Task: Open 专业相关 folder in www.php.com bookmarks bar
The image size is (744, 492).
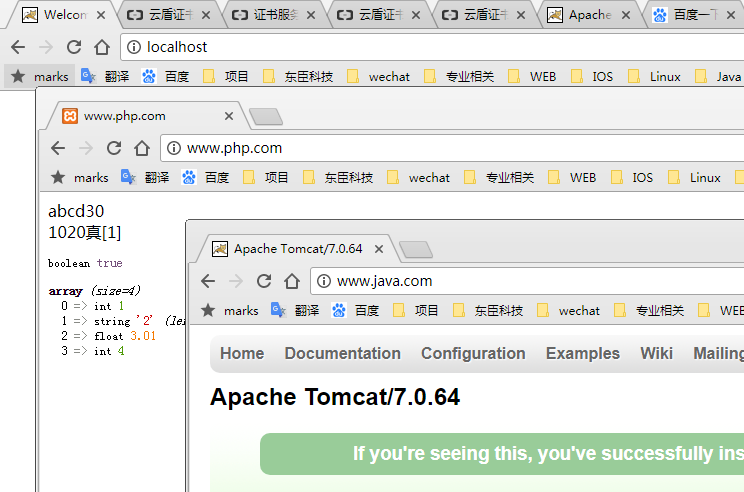Action: point(499,177)
